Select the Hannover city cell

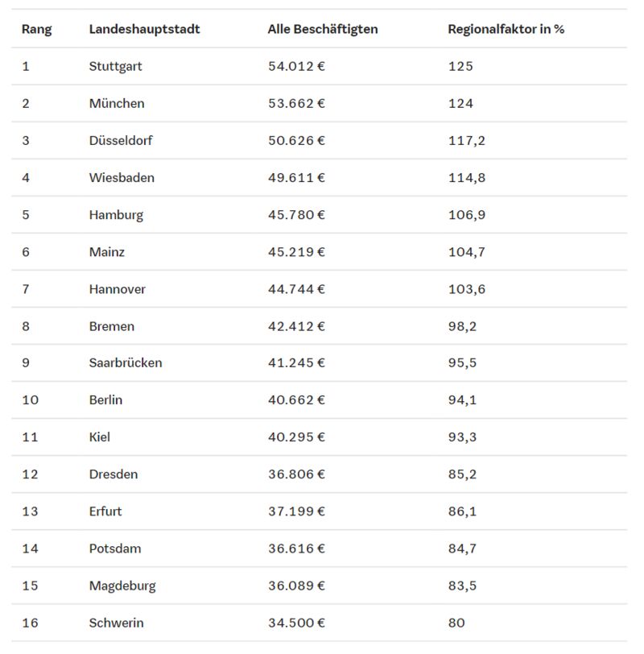[118, 289]
